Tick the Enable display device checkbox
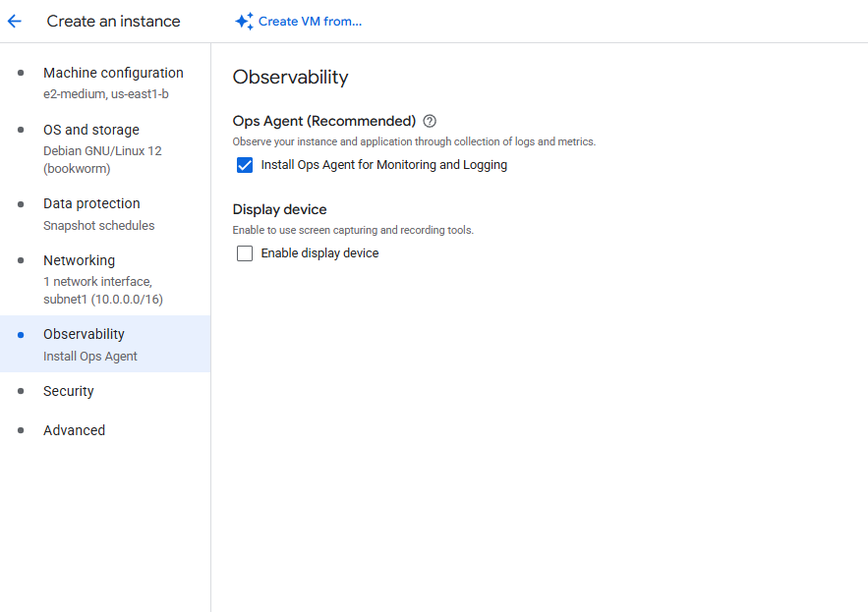This screenshot has height=612, width=868. 245,253
